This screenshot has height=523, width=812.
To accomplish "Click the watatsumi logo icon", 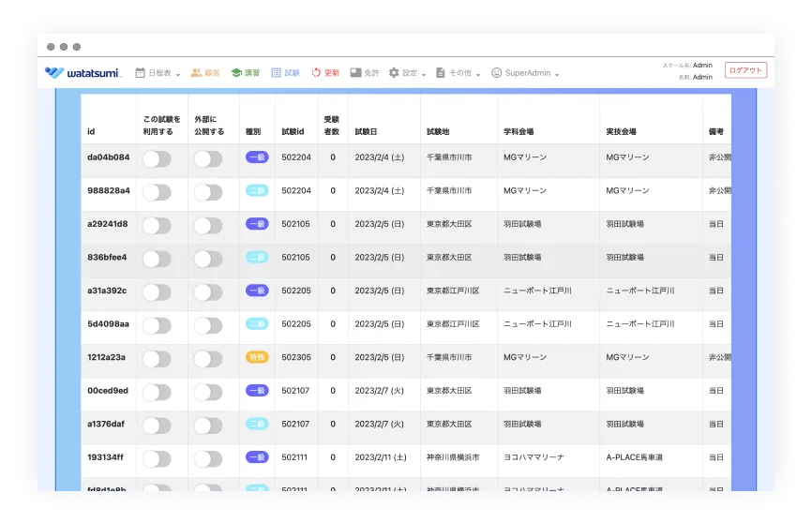I will pos(54,72).
